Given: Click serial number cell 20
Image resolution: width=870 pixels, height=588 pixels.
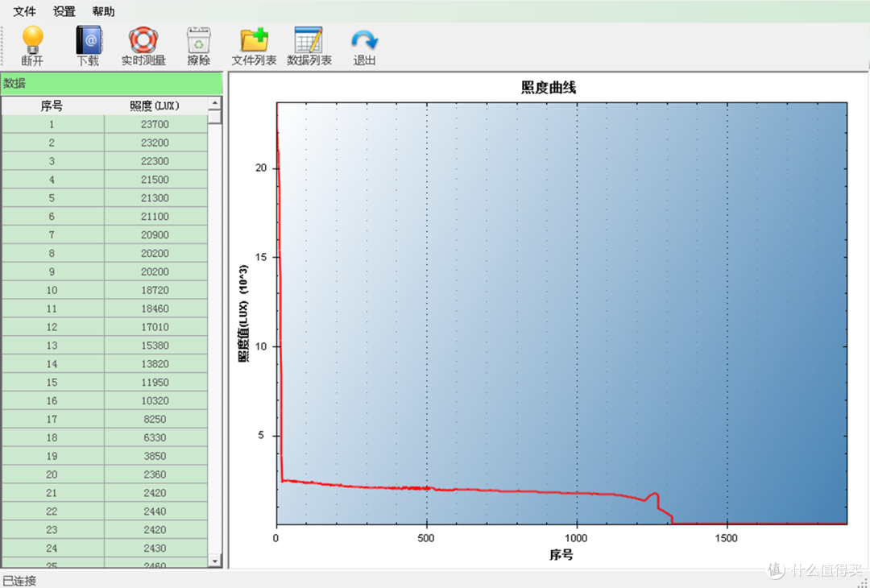Looking at the screenshot, I should click(x=52, y=474).
